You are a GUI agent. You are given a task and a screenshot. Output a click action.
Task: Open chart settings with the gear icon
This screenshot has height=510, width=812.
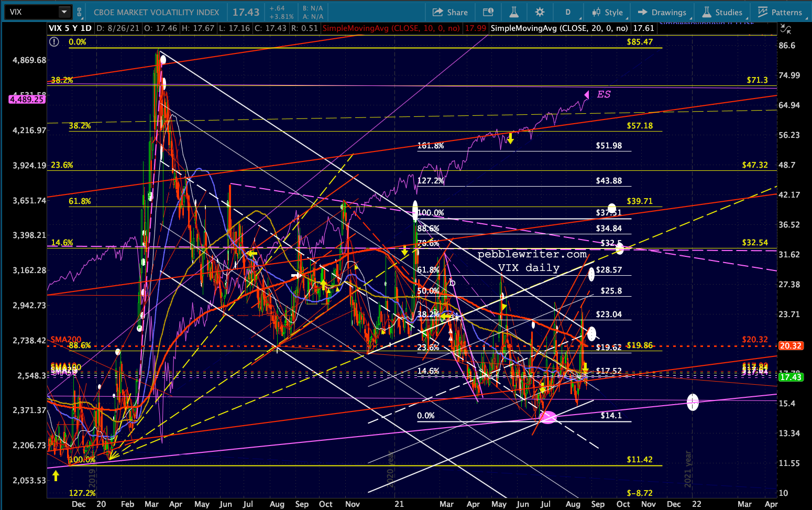[x=540, y=12]
